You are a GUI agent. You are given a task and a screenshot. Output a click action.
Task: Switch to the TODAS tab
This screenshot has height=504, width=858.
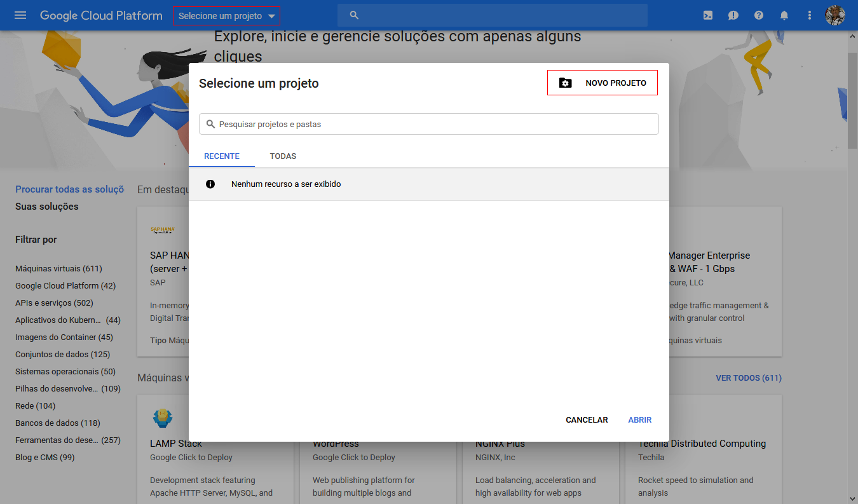[283, 156]
